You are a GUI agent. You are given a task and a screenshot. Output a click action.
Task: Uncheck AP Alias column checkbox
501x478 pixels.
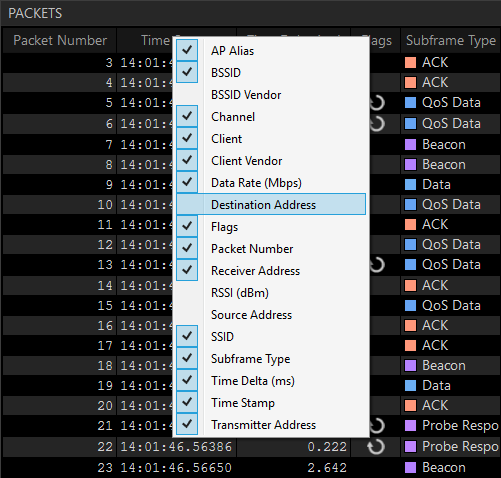187,50
